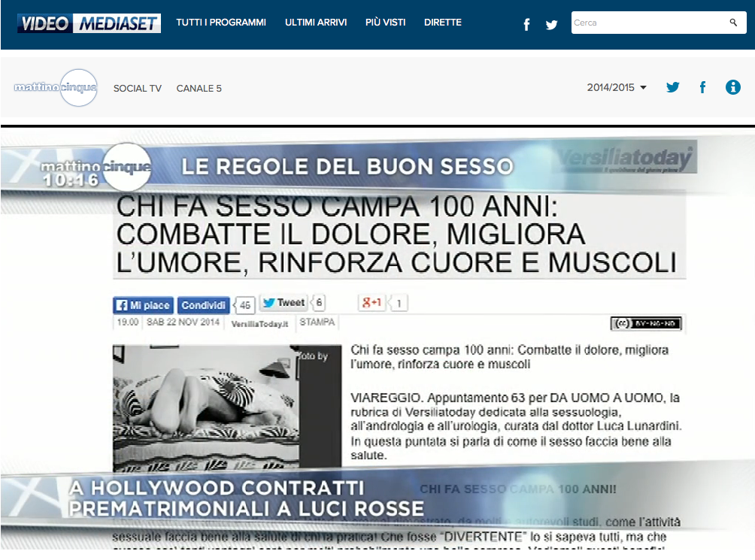
Task: Open Tutti i Programmi menu
Action: pos(221,23)
